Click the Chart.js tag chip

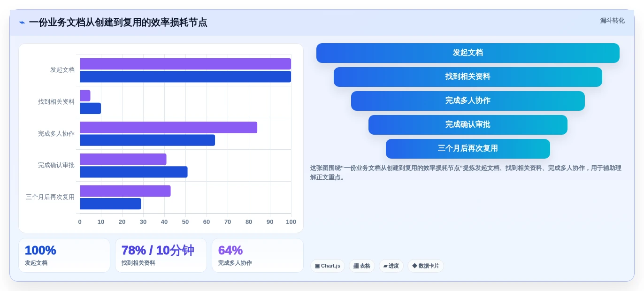328,266
